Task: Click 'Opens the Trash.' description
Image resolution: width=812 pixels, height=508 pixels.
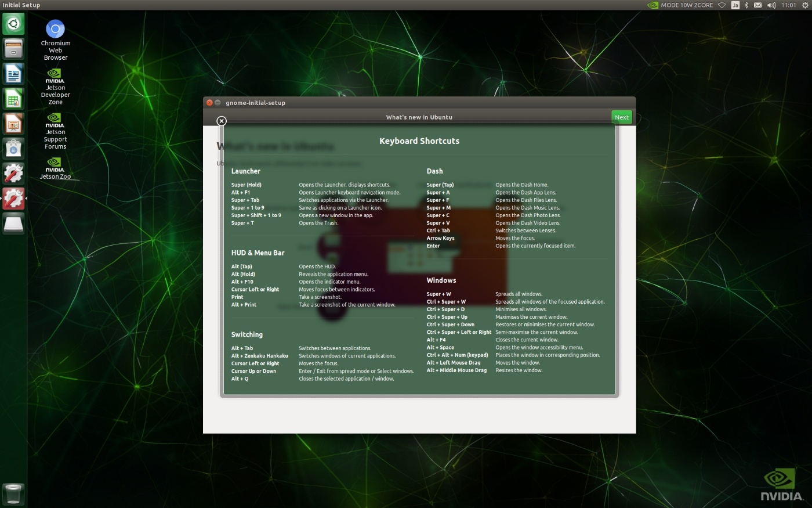Action: (318, 223)
